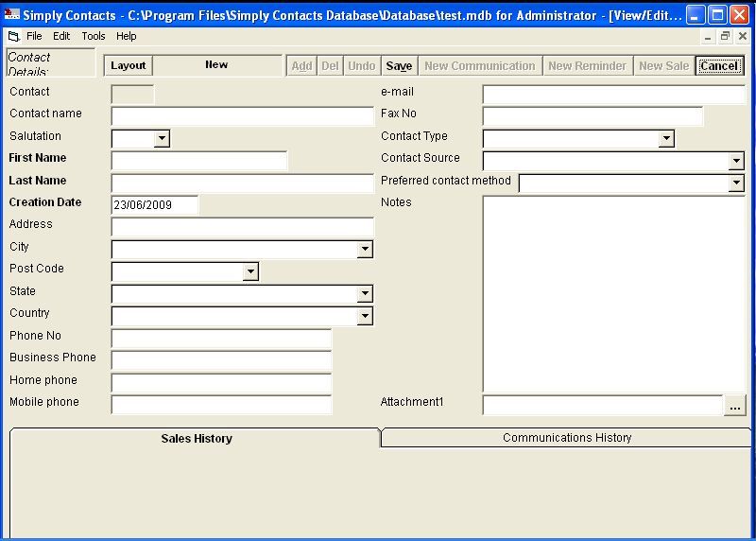Click the Contact name input field

pos(243,116)
